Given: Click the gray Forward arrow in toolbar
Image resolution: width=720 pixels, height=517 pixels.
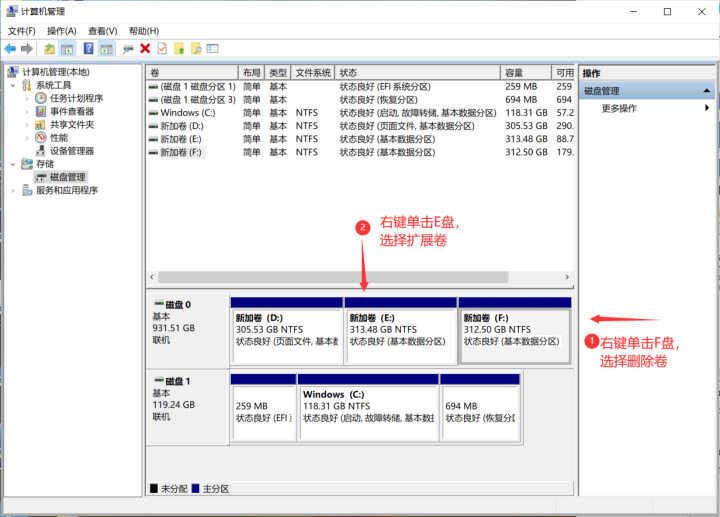Looking at the screenshot, I should (x=27, y=48).
